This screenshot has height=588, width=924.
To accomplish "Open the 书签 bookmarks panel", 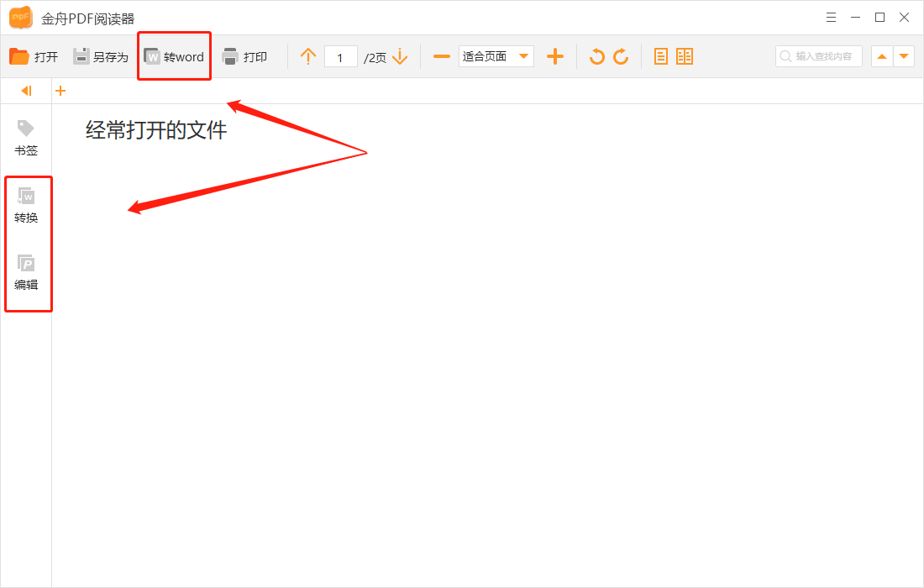I will pyautogui.click(x=26, y=138).
